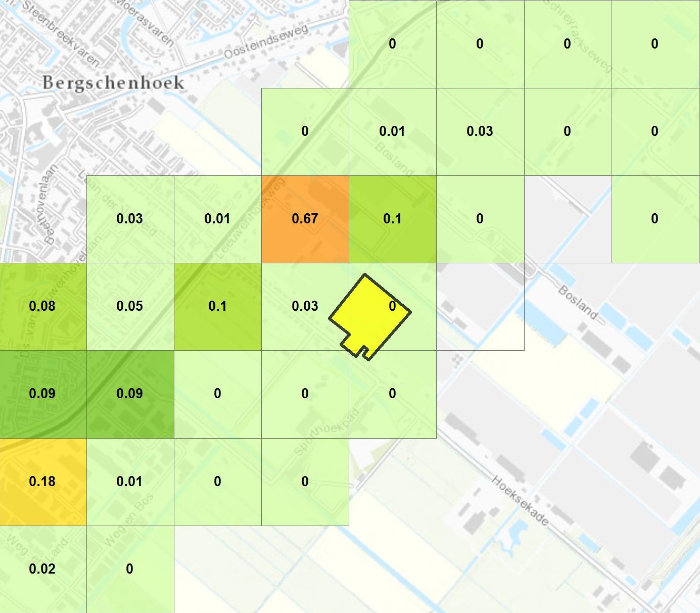Select the 0.1 cell adjacent to 0.05
Screen dimensions: 700x613
[217, 306]
